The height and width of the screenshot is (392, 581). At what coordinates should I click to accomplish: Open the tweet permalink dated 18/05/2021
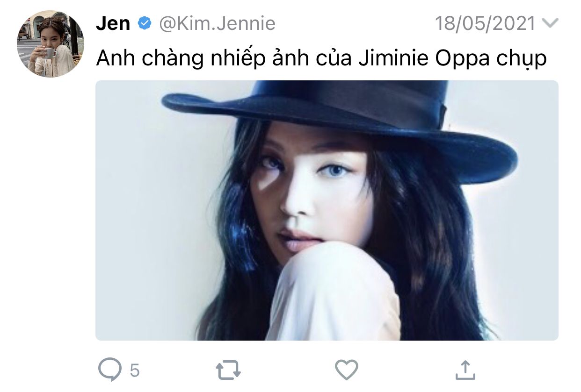coord(485,23)
